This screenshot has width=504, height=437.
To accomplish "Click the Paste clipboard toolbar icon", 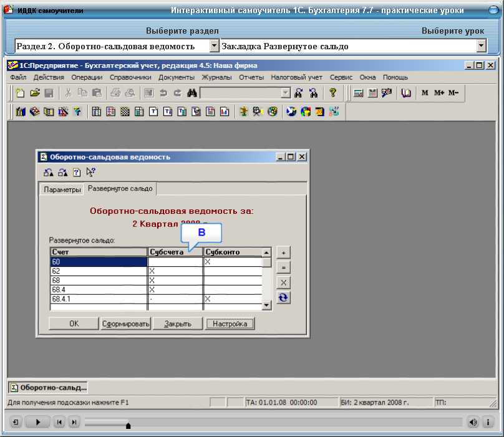I will click(x=97, y=93).
